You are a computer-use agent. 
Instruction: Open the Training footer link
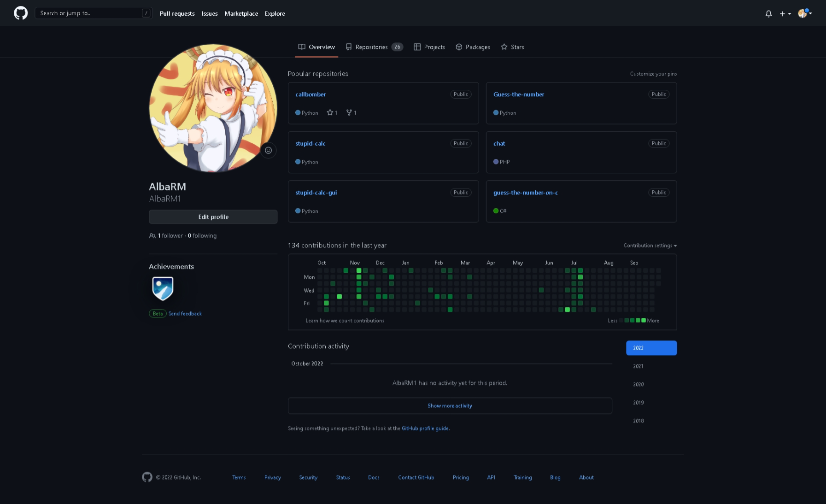(522, 478)
